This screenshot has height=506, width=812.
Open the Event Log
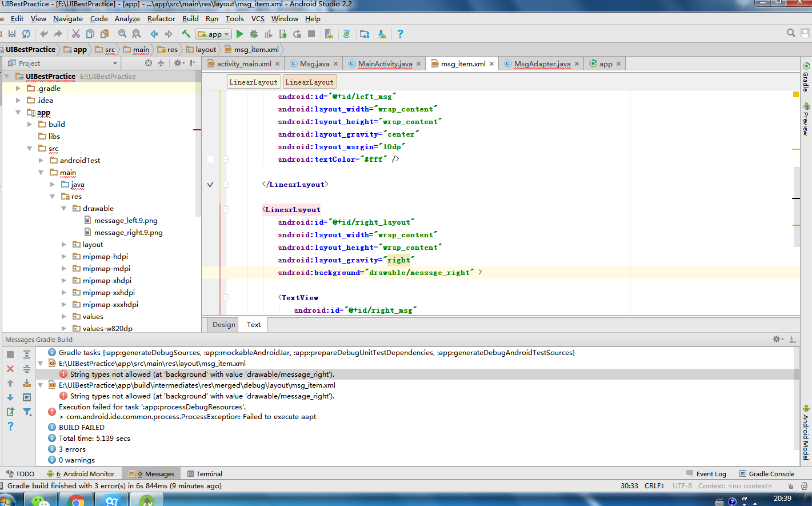tap(706, 474)
